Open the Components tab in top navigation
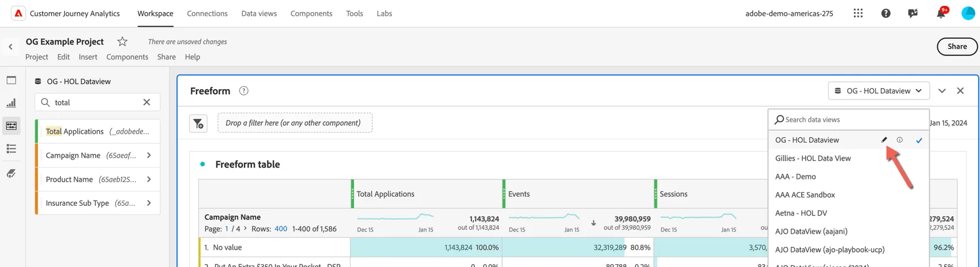Screen dimensions: 980x267 (x=311, y=13)
